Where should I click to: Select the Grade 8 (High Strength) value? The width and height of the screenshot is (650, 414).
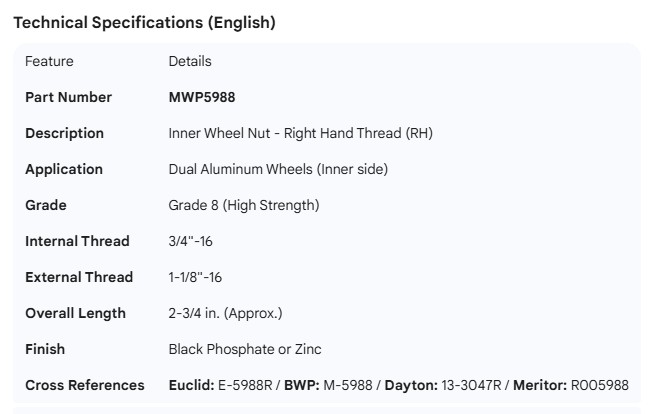click(244, 205)
